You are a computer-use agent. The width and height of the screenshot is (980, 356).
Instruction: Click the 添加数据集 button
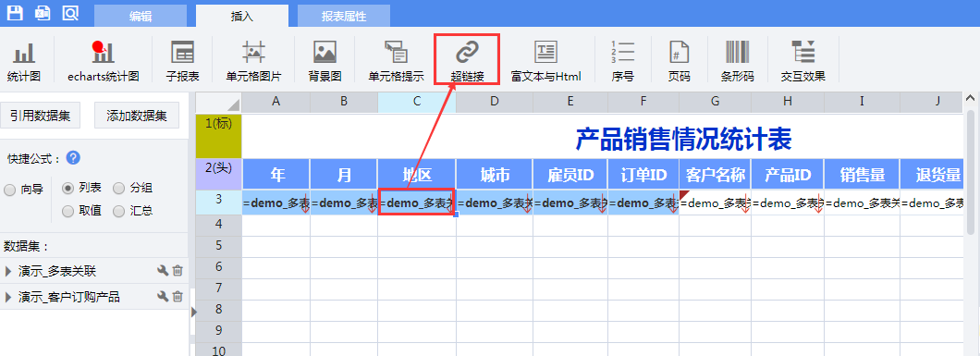click(136, 116)
